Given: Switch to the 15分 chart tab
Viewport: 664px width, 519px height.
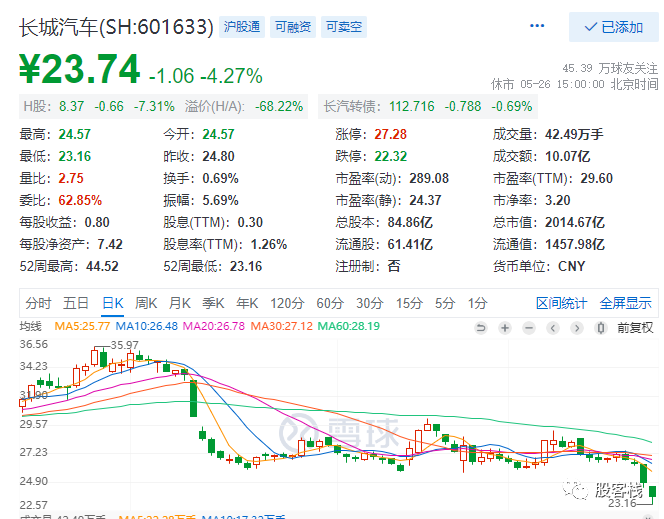Looking at the screenshot, I should click(409, 303).
